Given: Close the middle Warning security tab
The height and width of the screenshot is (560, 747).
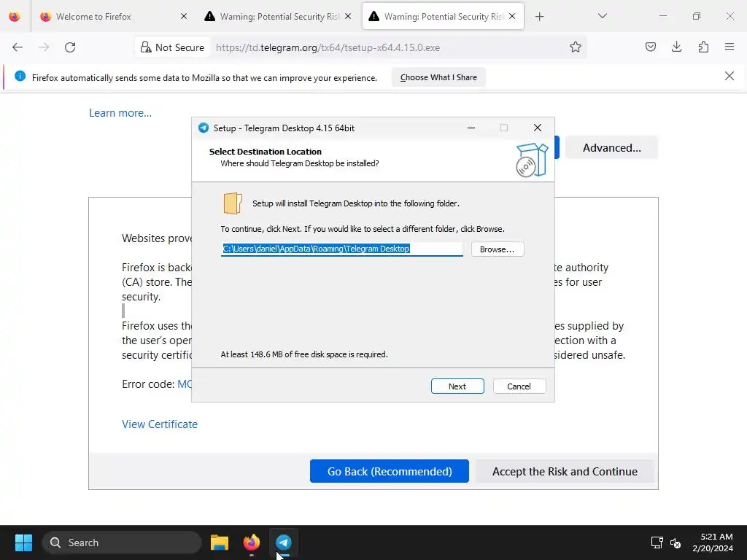Looking at the screenshot, I should click(348, 16).
